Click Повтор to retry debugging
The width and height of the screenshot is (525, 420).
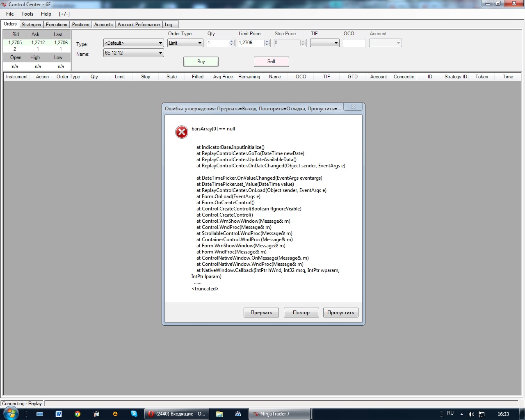point(301,313)
